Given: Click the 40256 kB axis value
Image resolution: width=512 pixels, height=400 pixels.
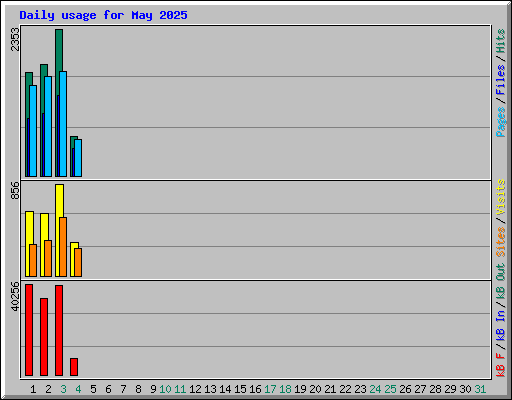Looking at the screenshot, I should point(15,297).
